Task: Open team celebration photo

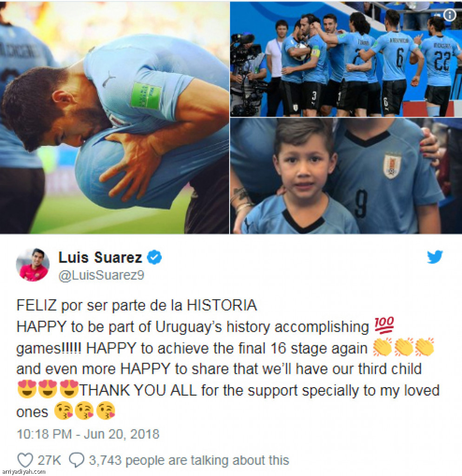Action: tap(346, 59)
